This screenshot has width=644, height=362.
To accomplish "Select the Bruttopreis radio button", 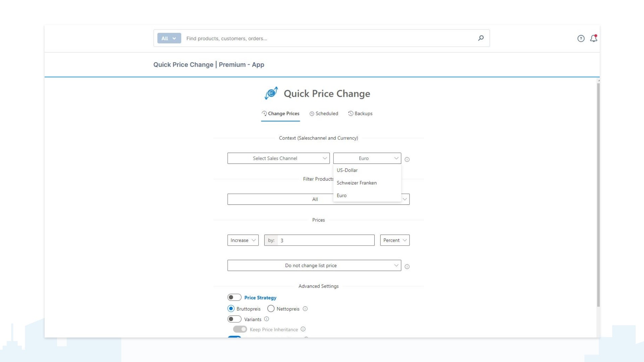I will pyautogui.click(x=231, y=308).
